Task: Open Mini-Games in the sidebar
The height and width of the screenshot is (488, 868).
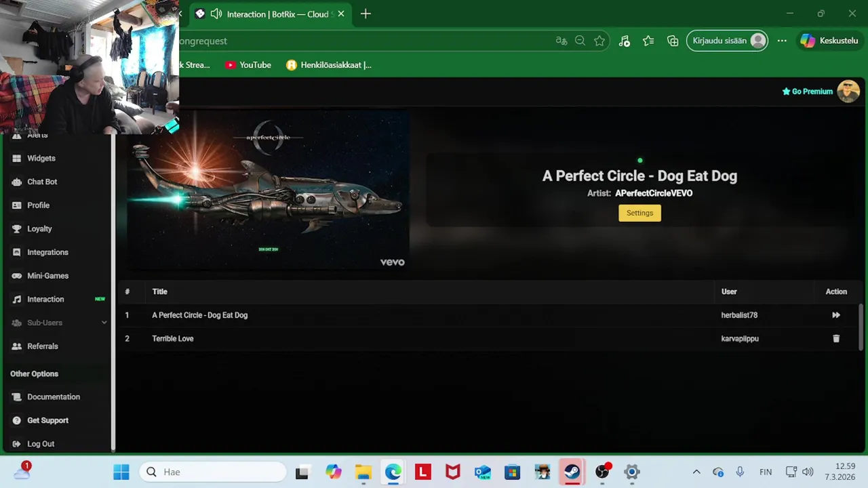Action: click(x=47, y=276)
